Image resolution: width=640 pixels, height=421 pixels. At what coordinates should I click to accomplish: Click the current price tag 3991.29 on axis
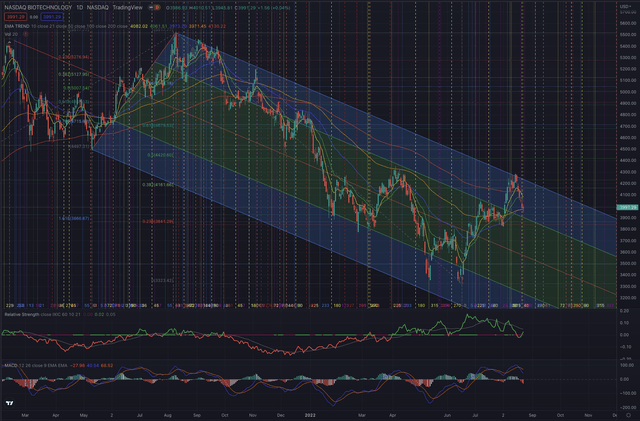click(x=627, y=207)
